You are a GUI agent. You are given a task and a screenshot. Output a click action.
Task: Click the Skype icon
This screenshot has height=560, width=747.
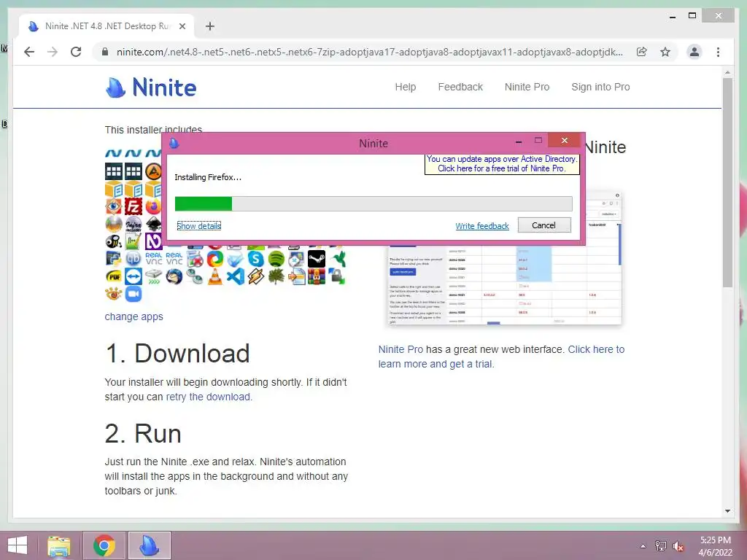pos(255,259)
